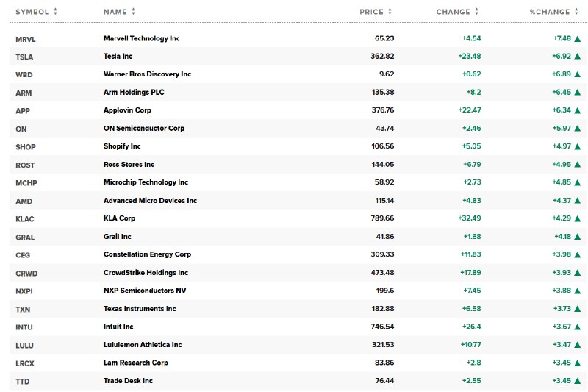Select CrowdStrike Holdings Inc name

[x=146, y=273]
